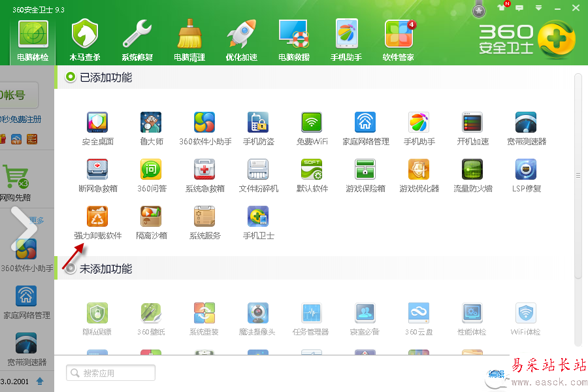Start the 免费WiFi tool
Image resolution: width=588 pixels, height=392 pixels.
[x=312, y=129]
